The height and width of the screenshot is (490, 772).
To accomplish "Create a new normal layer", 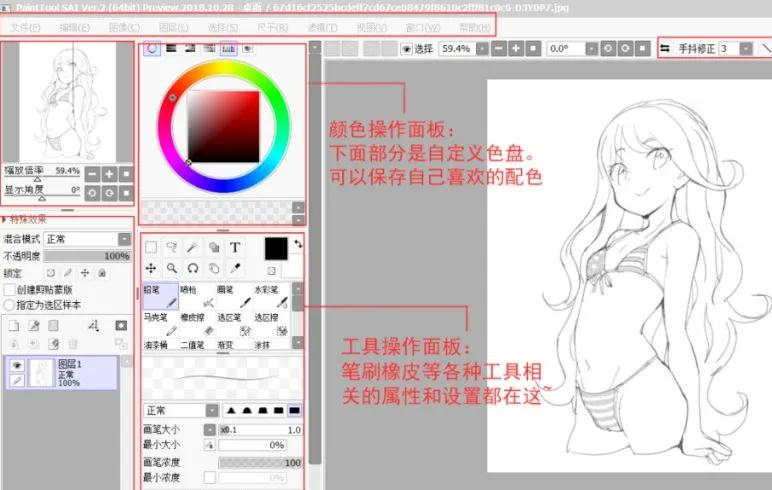I will [x=14, y=326].
